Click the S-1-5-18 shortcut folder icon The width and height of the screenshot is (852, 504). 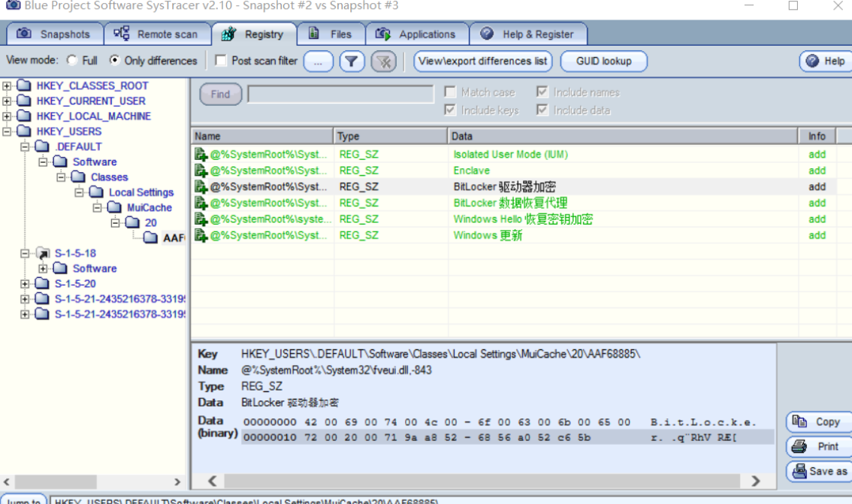[x=42, y=252]
